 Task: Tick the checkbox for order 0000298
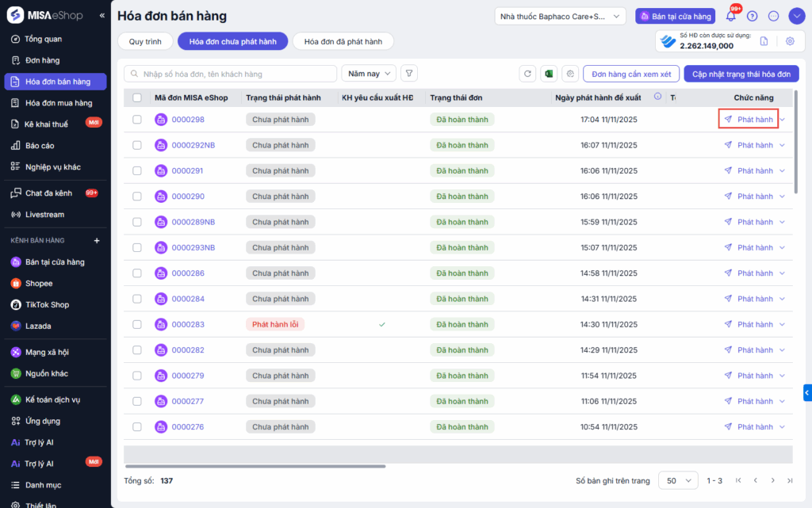(x=137, y=120)
